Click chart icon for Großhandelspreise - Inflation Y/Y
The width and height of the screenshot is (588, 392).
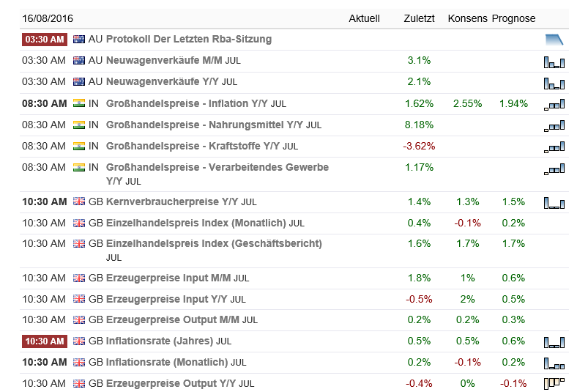pos(554,105)
